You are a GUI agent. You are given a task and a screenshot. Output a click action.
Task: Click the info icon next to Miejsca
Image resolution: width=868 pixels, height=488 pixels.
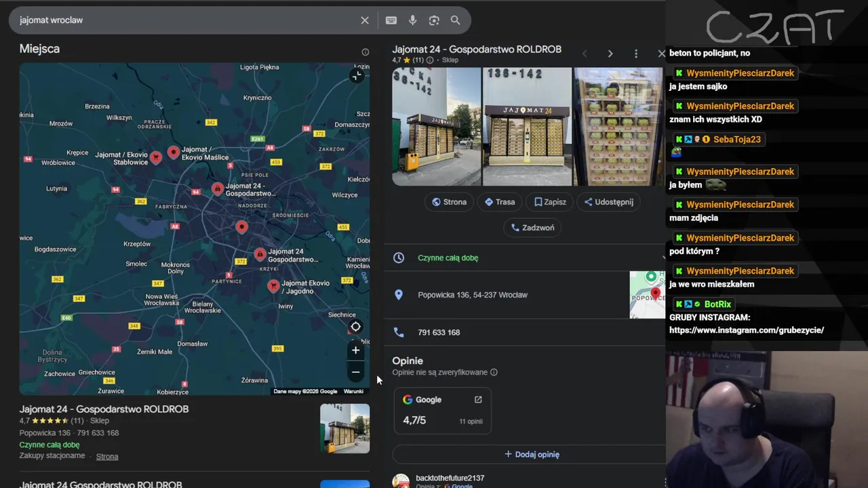pos(366,52)
